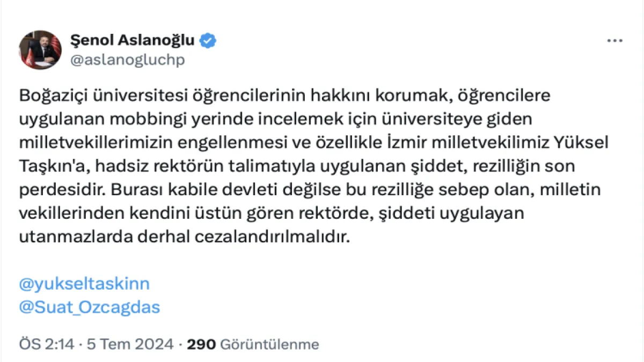Select the Görüntülenme views label

point(269,344)
